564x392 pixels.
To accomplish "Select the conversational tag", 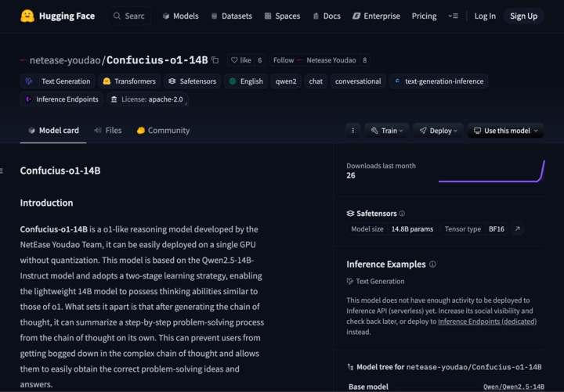I will point(358,81).
